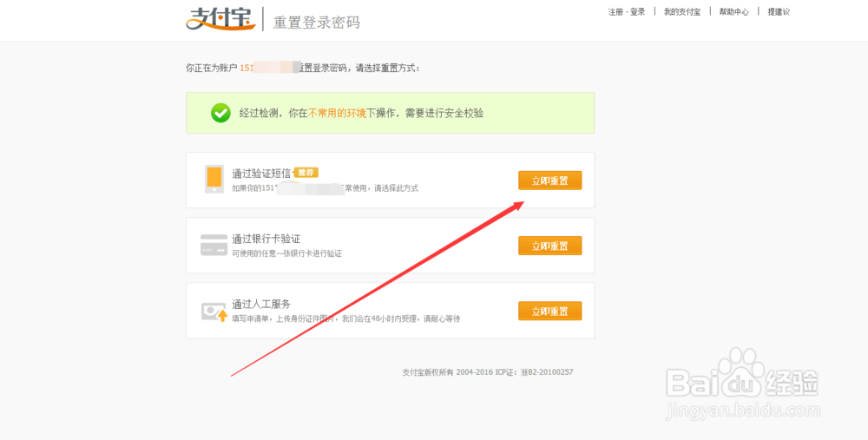Select the 通过银行卡验证 heading
The height and width of the screenshot is (440, 868).
point(266,240)
